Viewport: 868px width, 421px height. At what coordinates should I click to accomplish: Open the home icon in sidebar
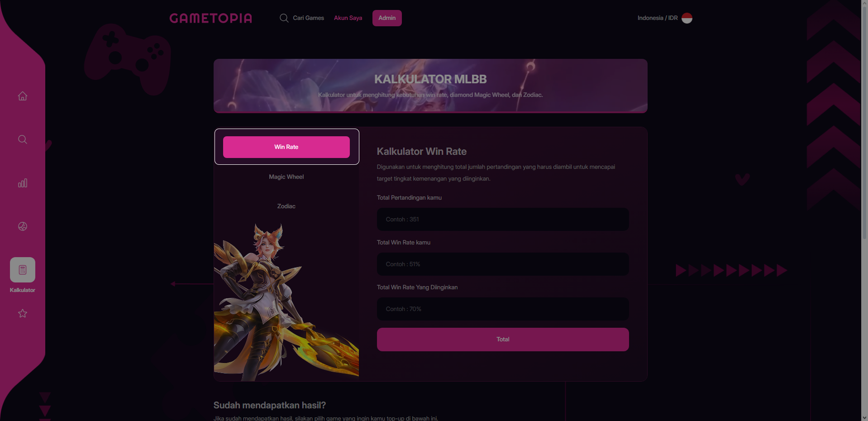click(x=23, y=96)
